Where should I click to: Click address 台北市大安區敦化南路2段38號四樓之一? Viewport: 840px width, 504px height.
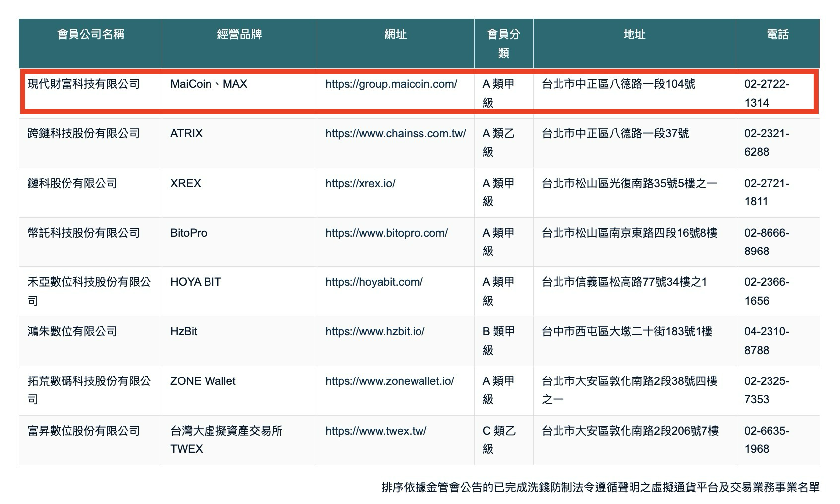coord(630,390)
